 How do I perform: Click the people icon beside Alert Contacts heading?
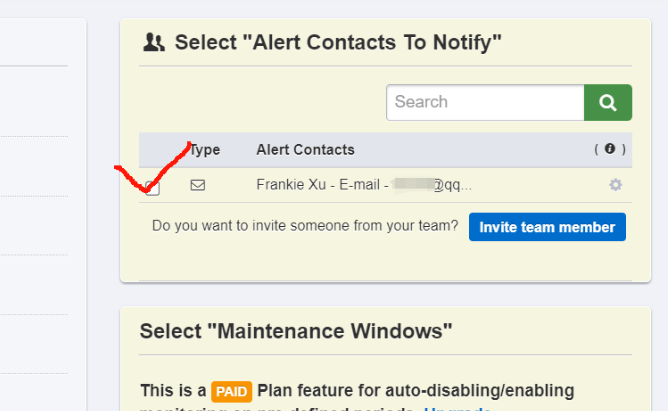click(x=154, y=42)
